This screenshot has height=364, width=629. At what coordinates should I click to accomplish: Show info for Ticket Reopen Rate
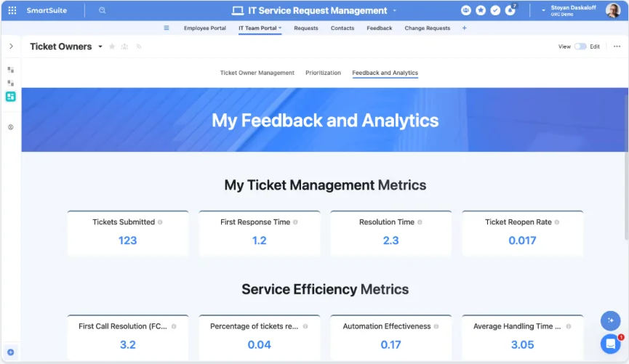pos(557,222)
